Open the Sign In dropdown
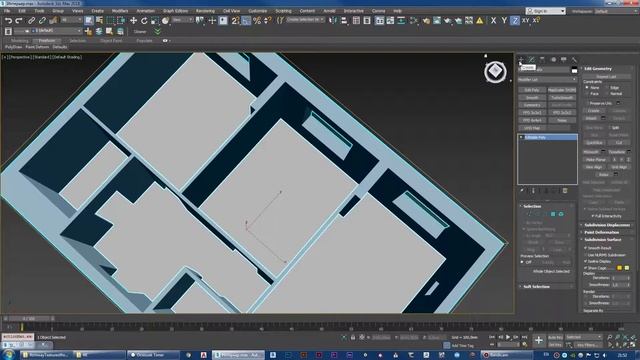 pos(546,11)
